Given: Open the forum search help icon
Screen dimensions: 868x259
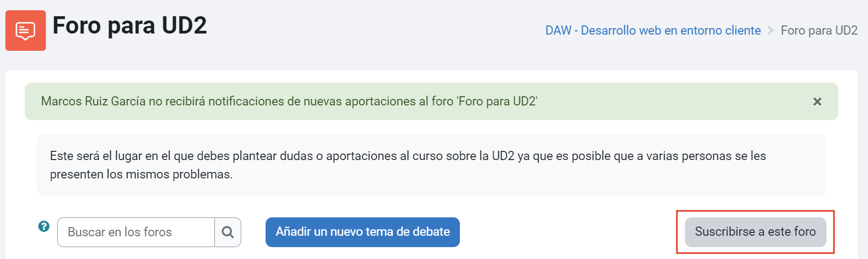Looking at the screenshot, I should pyautogui.click(x=44, y=226).
